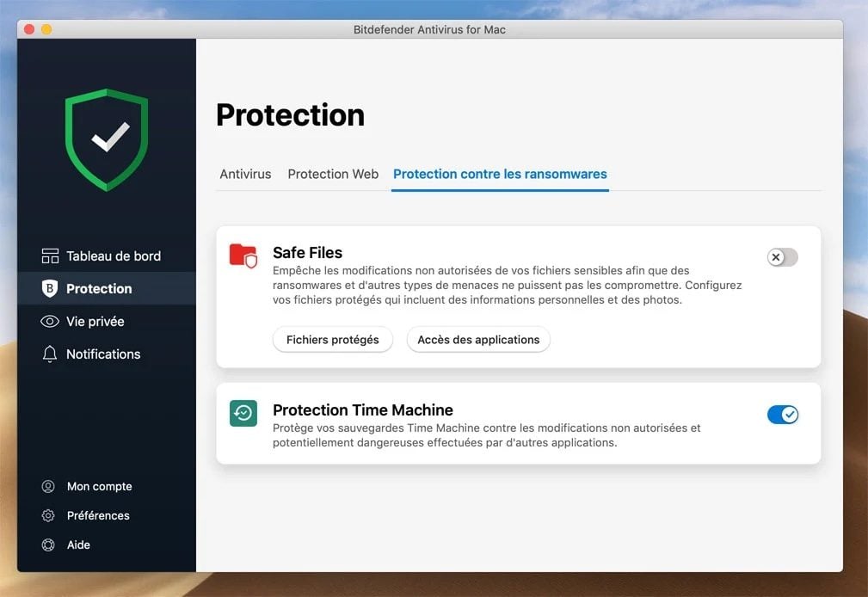The image size is (868, 597).
Task: Open the Notifications sidebar item
Action: [103, 354]
